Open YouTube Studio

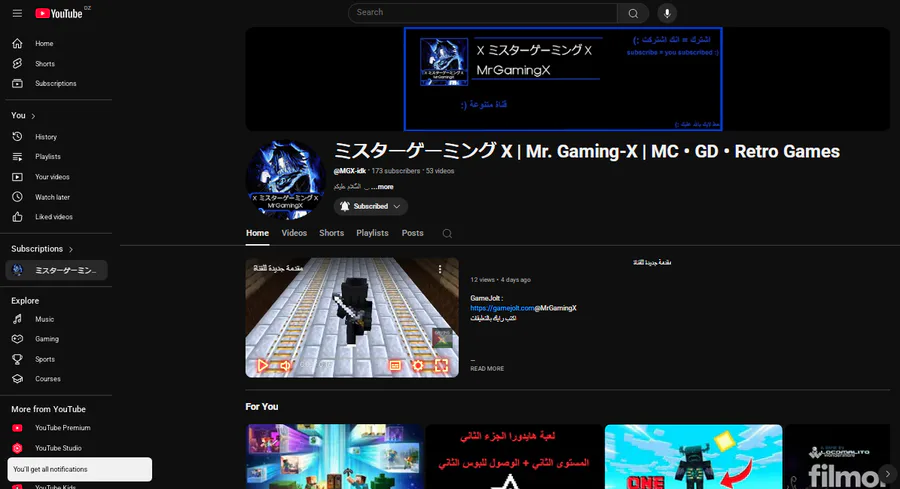56,448
